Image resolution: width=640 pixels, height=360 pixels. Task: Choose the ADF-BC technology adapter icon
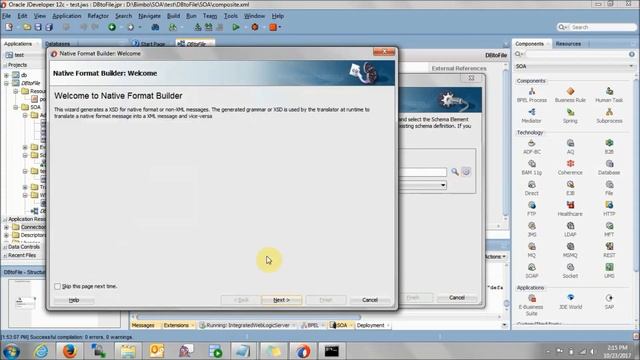click(x=531, y=143)
